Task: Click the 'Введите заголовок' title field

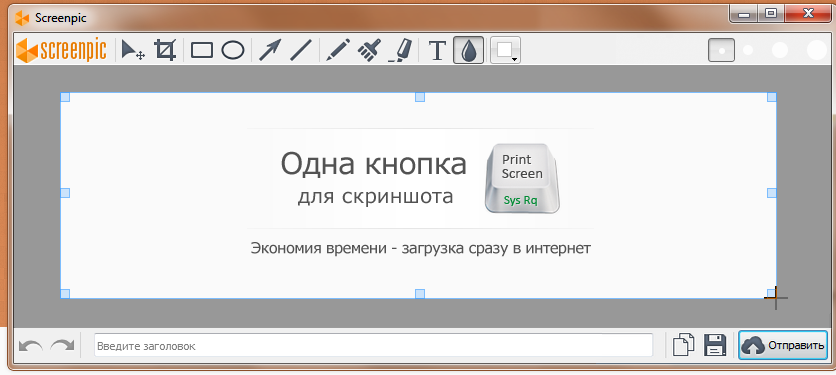Action: coord(373,345)
